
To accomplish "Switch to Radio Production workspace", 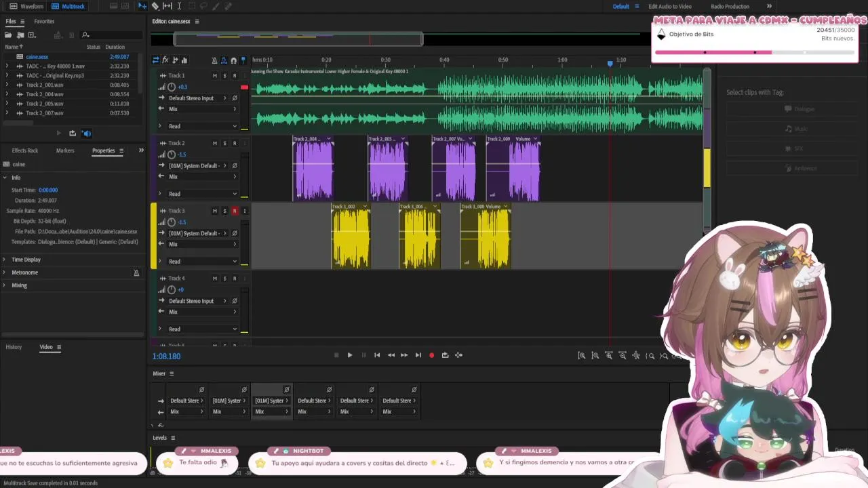I will (x=730, y=6).
